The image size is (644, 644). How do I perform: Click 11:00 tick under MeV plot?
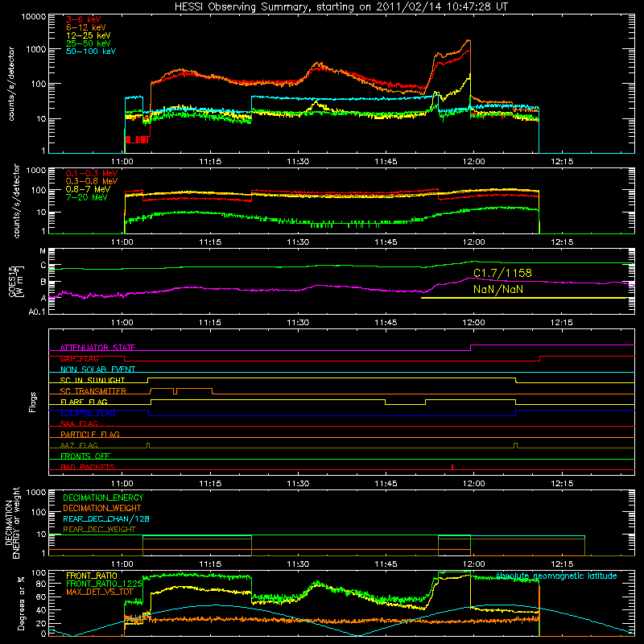point(122,242)
